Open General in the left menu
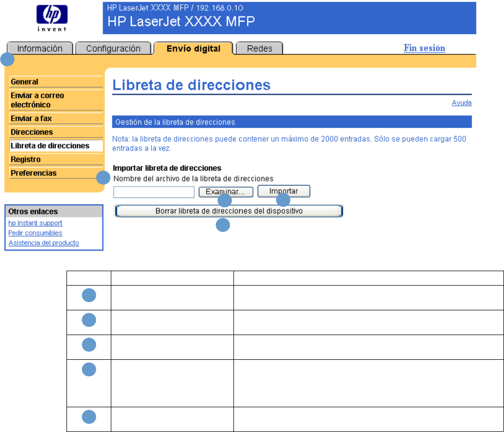Image resolution: width=504 pixels, height=432 pixels. tap(56, 81)
